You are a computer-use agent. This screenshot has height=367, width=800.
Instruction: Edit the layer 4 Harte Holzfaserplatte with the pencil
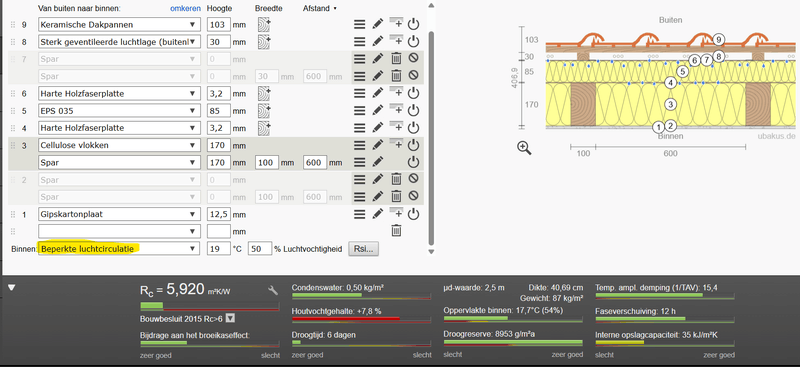(x=378, y=128)
